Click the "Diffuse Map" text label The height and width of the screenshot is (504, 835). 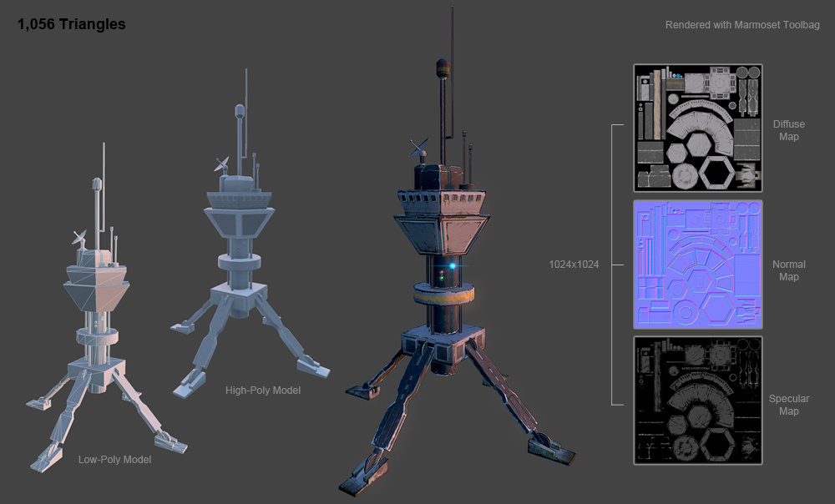[x=788, y=130]
